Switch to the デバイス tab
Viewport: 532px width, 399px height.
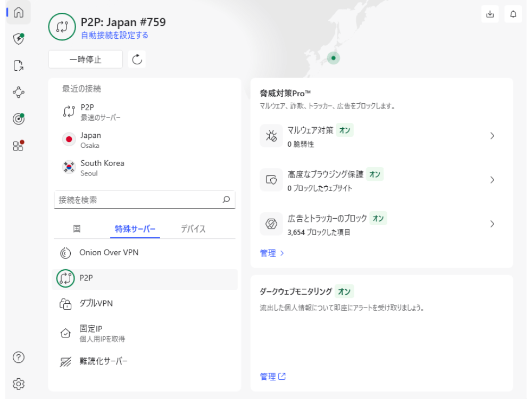193,229
